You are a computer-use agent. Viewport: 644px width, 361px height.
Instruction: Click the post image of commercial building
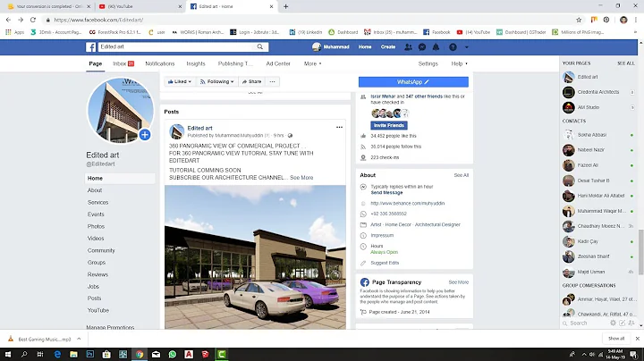coord(255,257)
